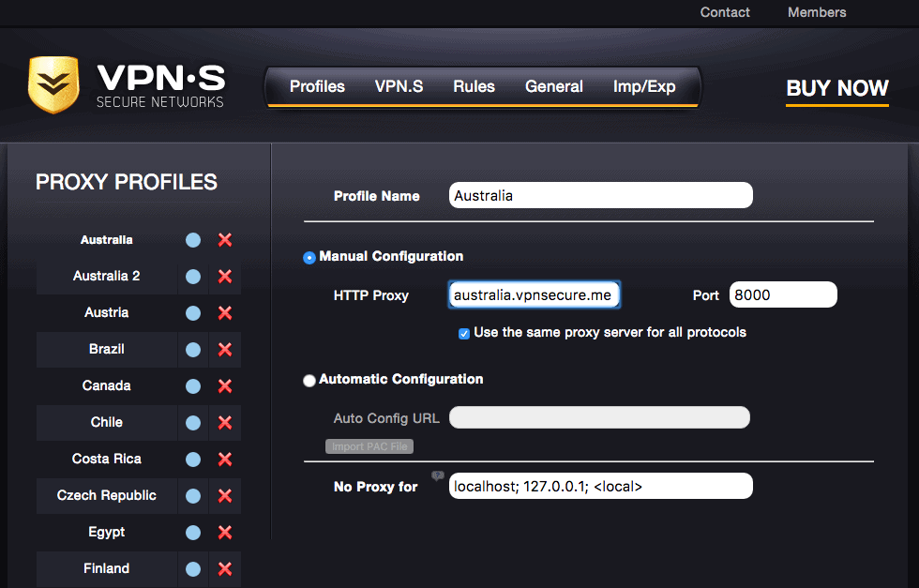Viewport: 919px width, 588px height.
Task: Click the VPN.S shield logo
Action: click(x=54, y=84)
